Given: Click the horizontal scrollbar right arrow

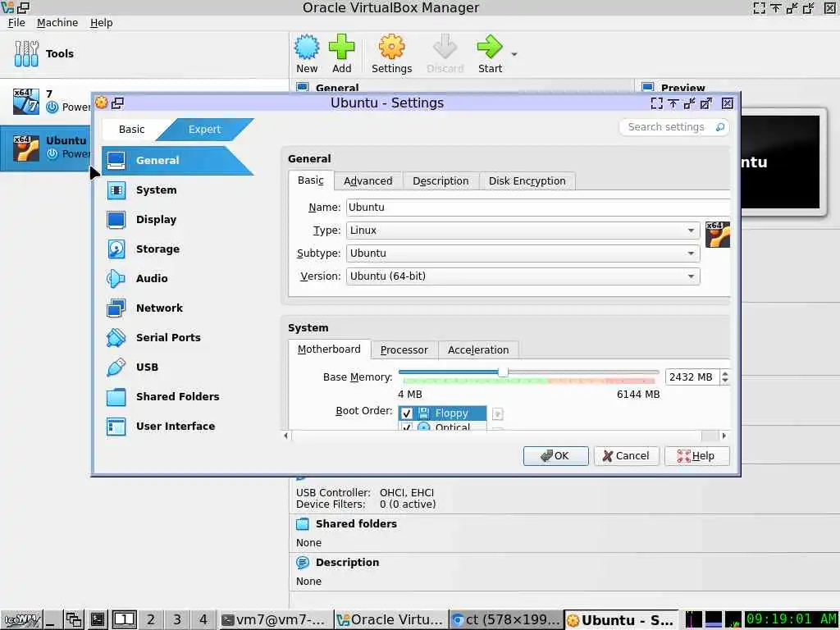Looking at the screenshot, I should click(724, 436).
